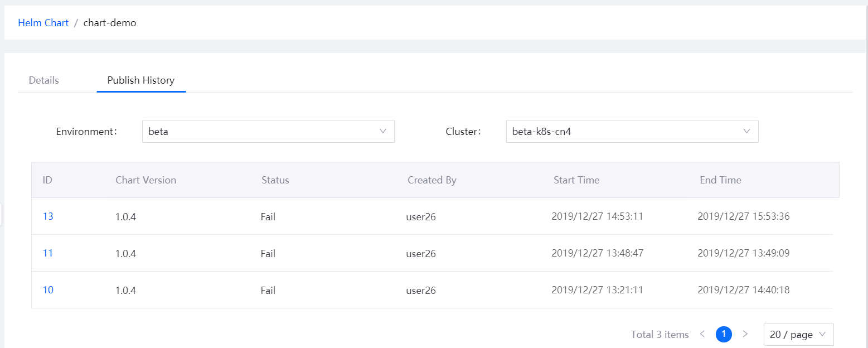Open publish record ID 11
Image resolution: width=868 pixels, height=348 pixels.
(48, 253)
